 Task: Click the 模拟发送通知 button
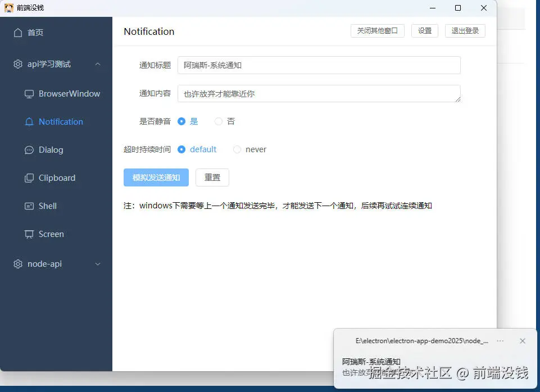[156, 177]
